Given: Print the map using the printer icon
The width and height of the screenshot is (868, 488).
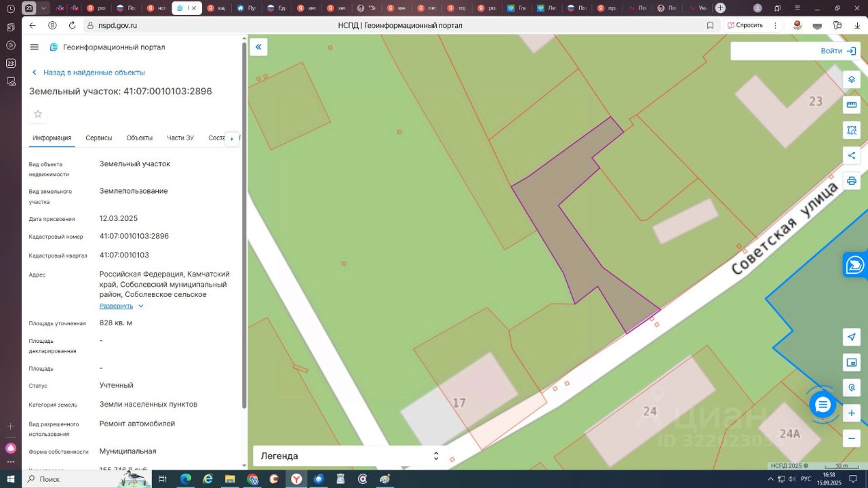Looking at the screenshot, I should coord(852,181).
